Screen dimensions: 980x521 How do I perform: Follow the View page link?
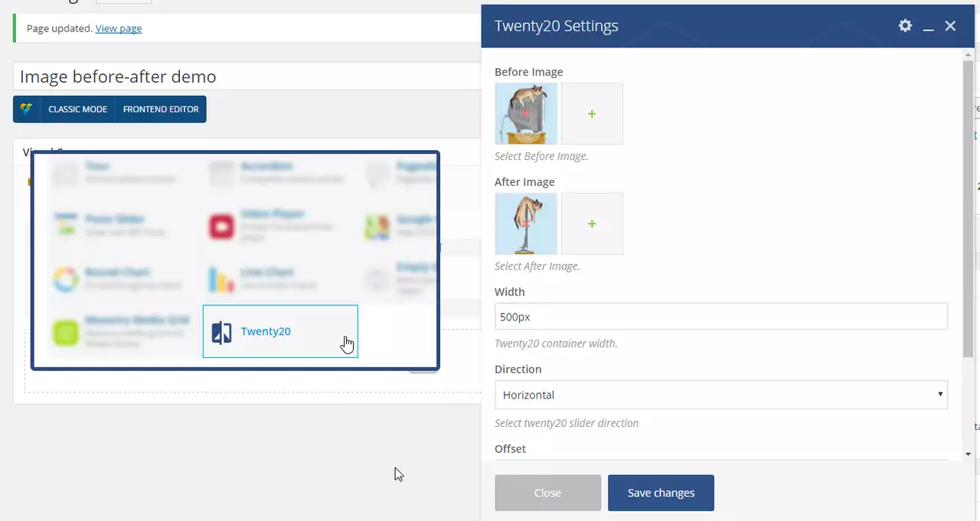tap(119, 28)
